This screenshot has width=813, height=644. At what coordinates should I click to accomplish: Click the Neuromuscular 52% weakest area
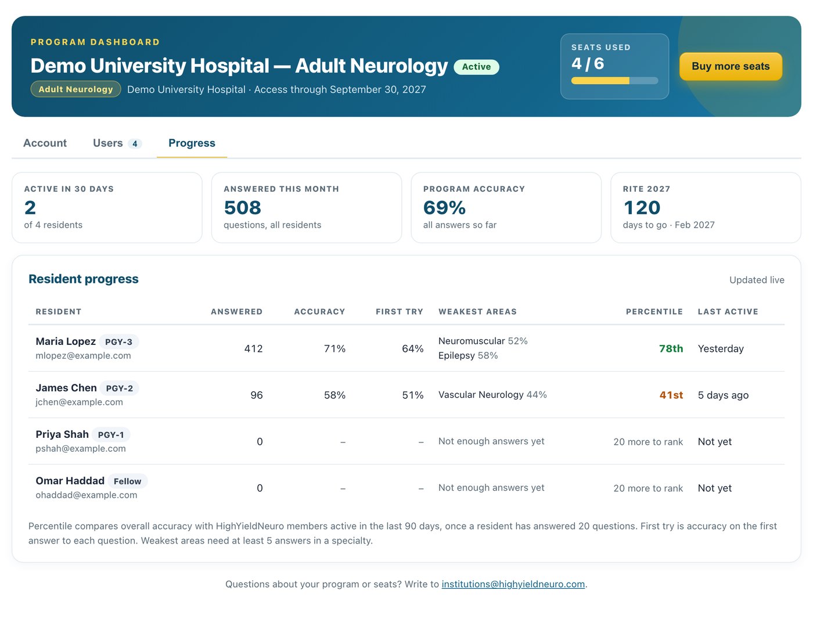tap(483, 341)
